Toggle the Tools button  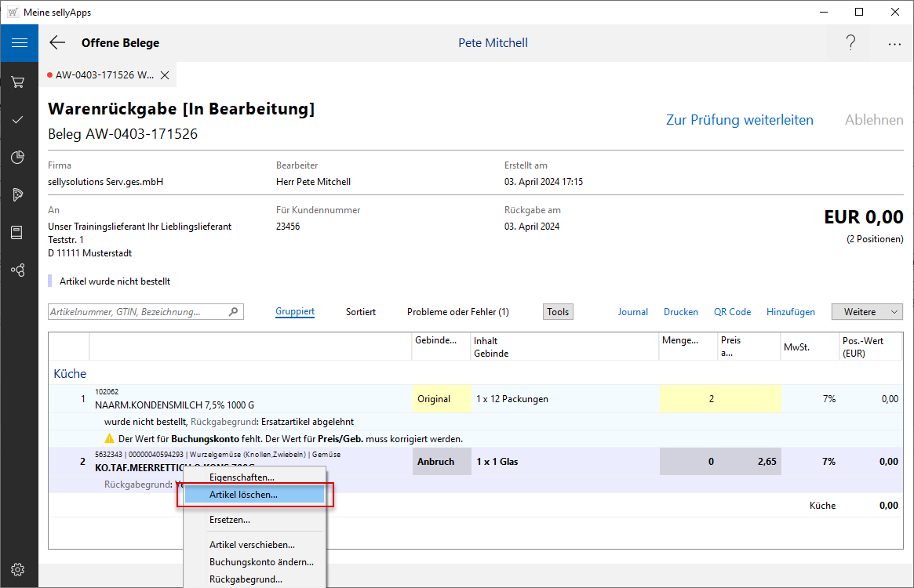[x=558, y=312]
